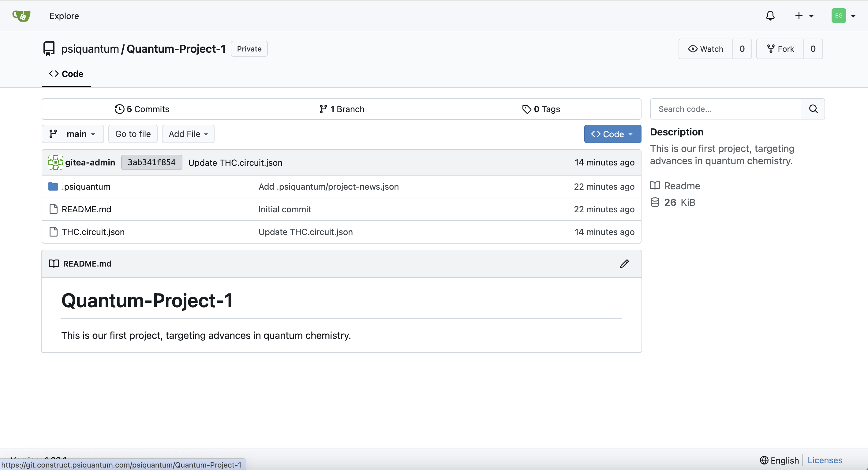Image resolution: width=868 pixels, height=470 pixels.
Task: Open gitea-admin user profile link
Action: (x=90, y=162)
